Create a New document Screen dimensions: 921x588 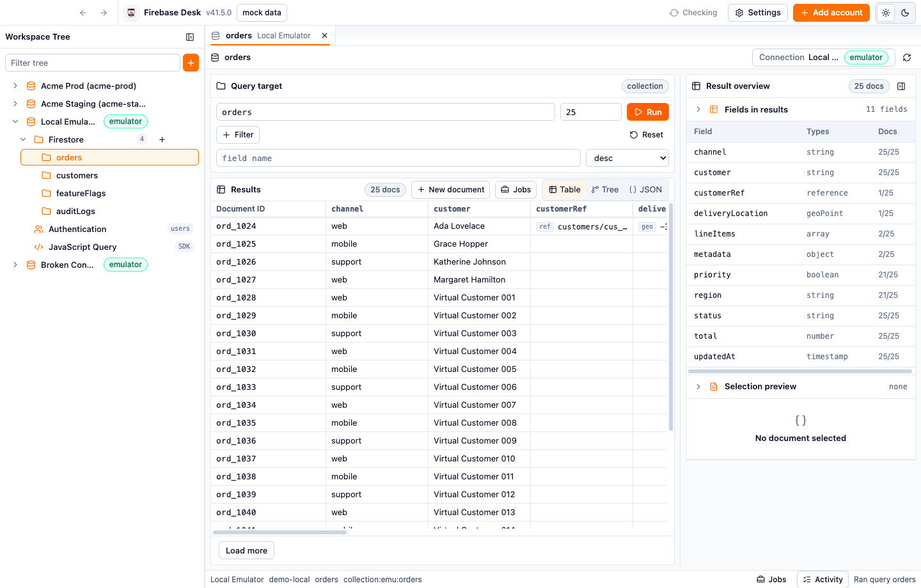(451, 190)
